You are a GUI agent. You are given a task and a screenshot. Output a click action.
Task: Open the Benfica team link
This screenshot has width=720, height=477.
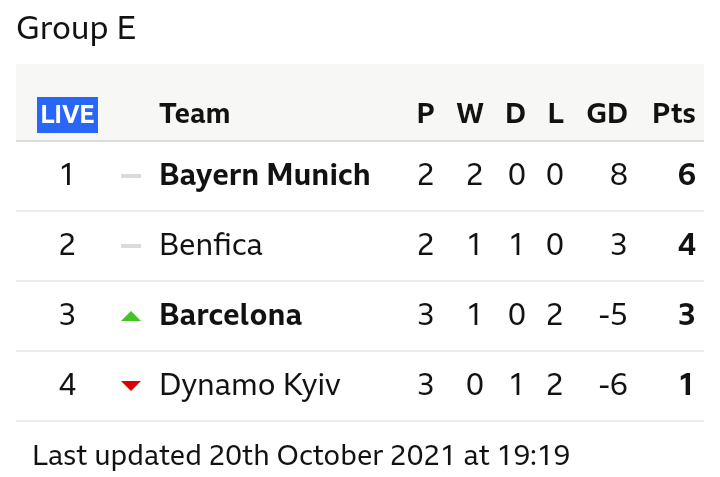[x=211, y=245]
